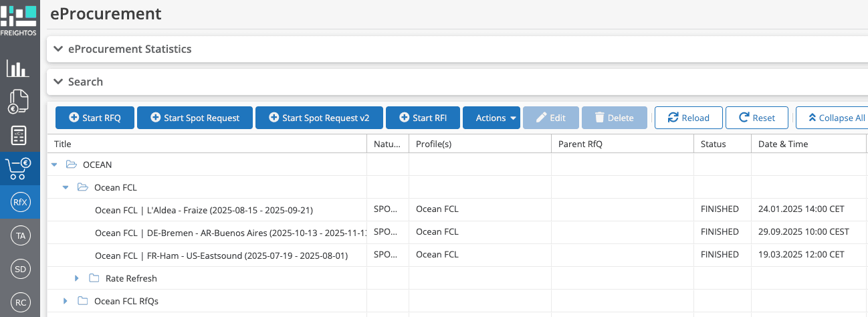Start a Spot Request v2
The image size is (868, 317).
point(319,118)
